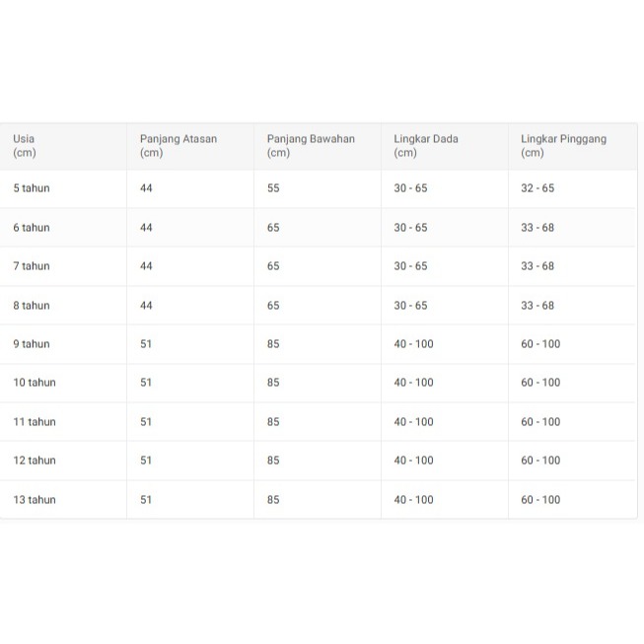
Task: Select the 6 tahun row label
Action: coord(31,228)
